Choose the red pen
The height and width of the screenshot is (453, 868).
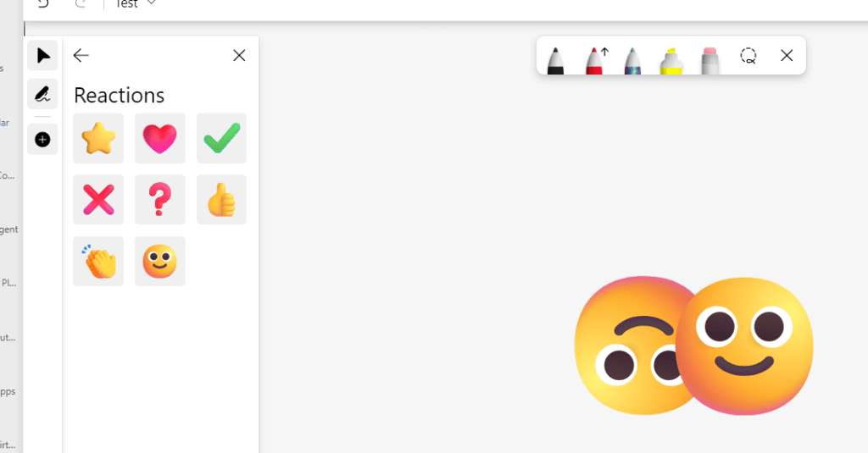pos(594,60)
